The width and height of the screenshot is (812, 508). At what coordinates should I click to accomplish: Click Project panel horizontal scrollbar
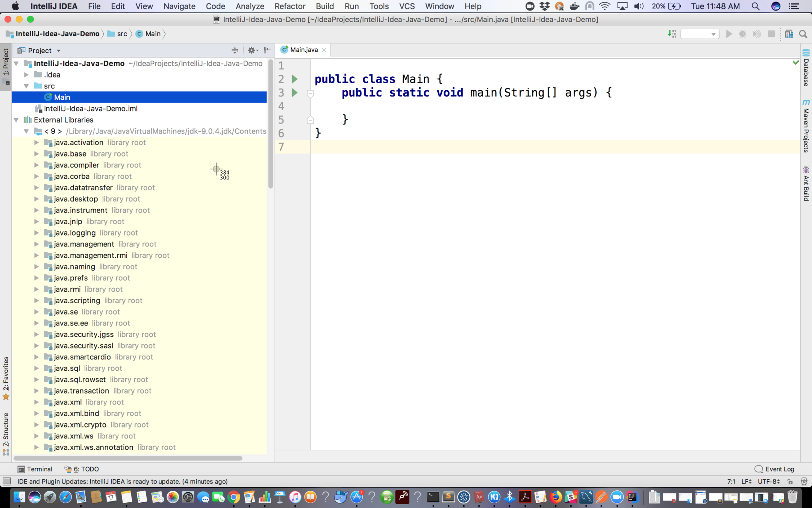point(128,458)
